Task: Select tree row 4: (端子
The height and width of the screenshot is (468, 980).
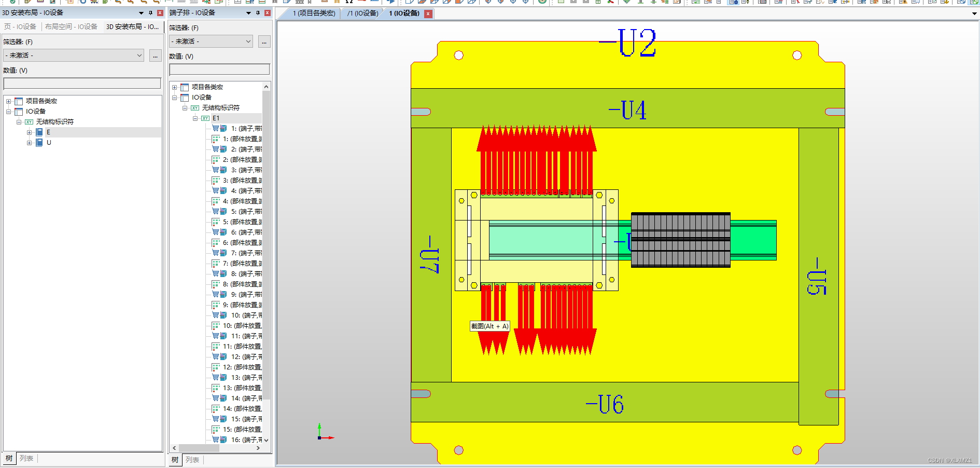Action: [246, 191]
